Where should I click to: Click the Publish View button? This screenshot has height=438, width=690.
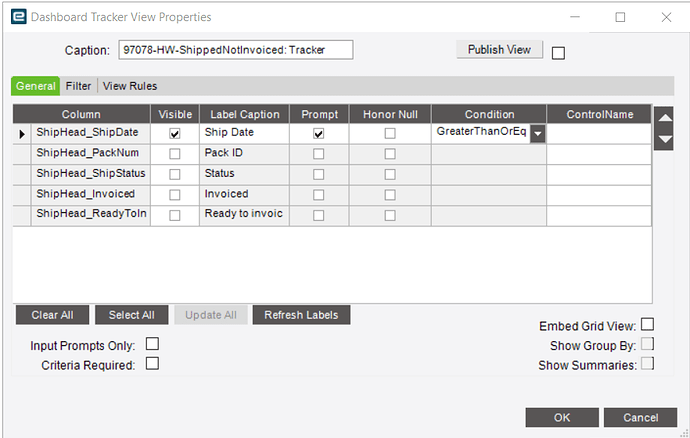coord(500,50)
